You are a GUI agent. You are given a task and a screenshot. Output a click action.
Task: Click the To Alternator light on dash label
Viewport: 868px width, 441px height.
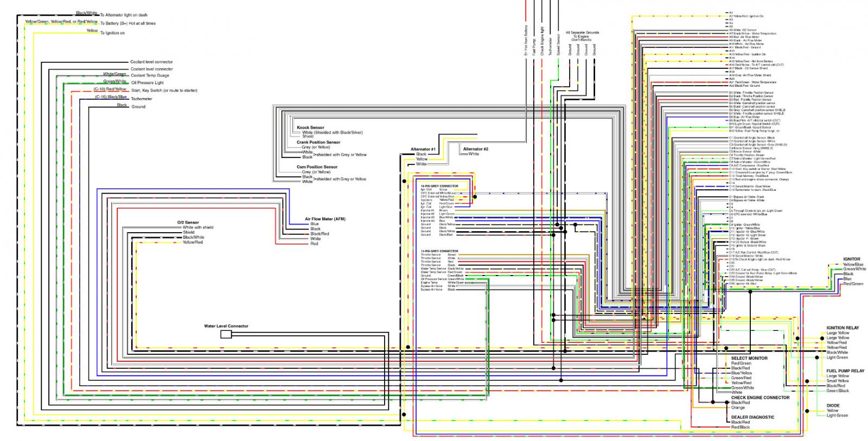point(124,15)
